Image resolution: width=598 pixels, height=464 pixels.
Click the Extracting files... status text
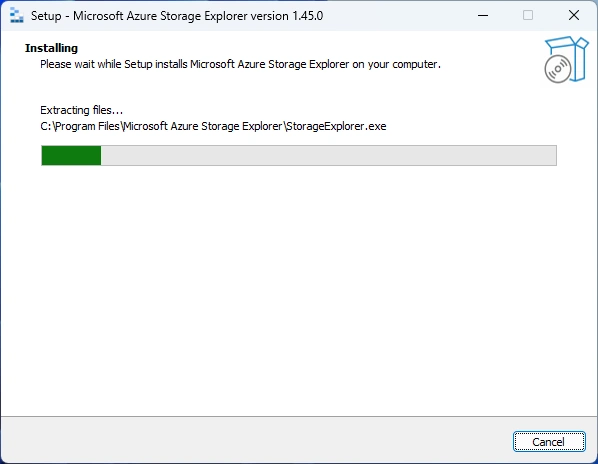click(82, 110)
